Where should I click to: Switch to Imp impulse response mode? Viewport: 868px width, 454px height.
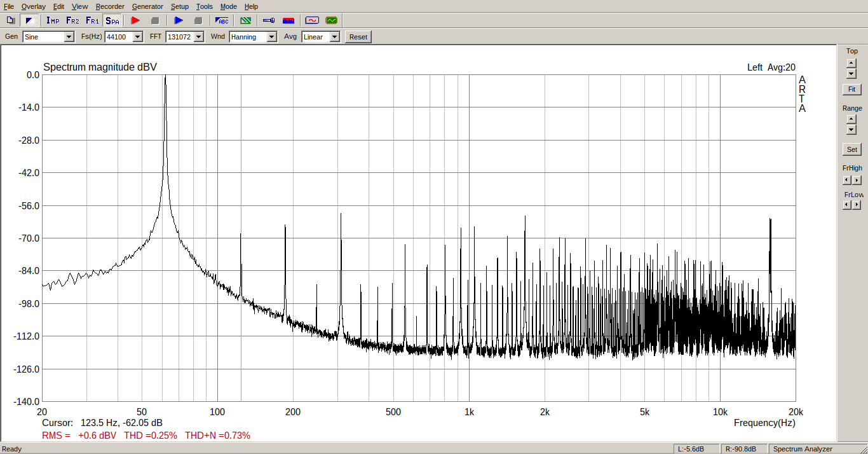tap(53, 20)
